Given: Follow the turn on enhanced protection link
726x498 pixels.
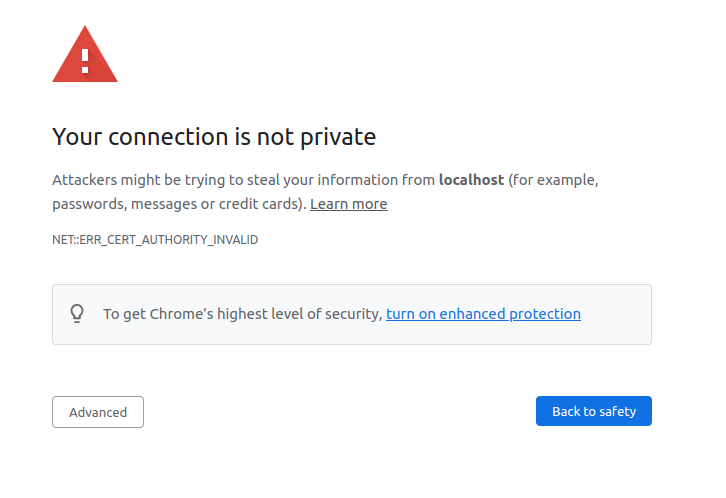Looking at the screenshot, I should tap(483, 314).
